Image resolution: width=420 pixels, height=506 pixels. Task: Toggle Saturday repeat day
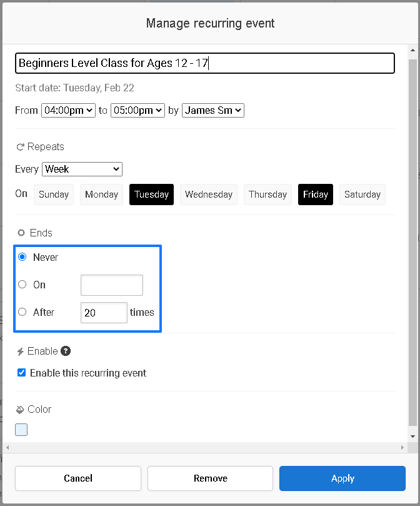point(362,195)
